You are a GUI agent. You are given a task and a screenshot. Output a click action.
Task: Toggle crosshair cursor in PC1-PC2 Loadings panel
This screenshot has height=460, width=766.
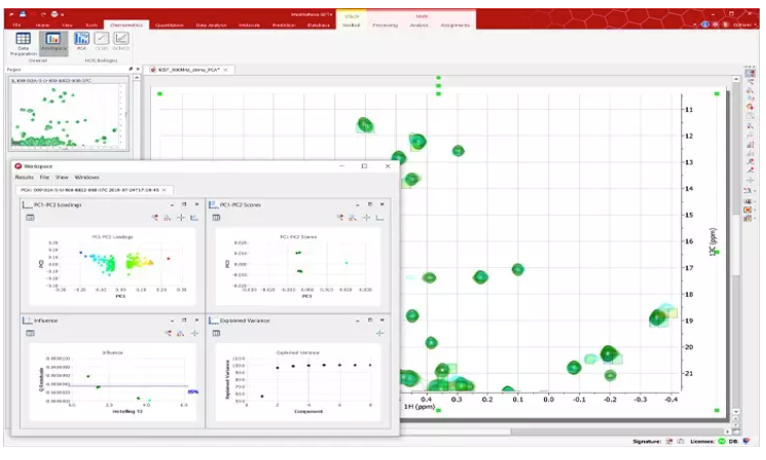tap(181, 216)
